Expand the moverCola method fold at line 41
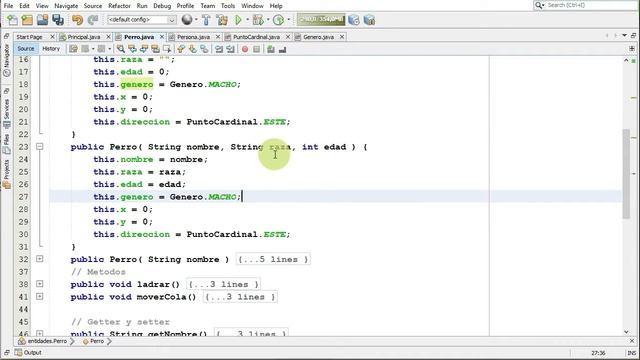This screenshot has height=360, width=640. 40,296
